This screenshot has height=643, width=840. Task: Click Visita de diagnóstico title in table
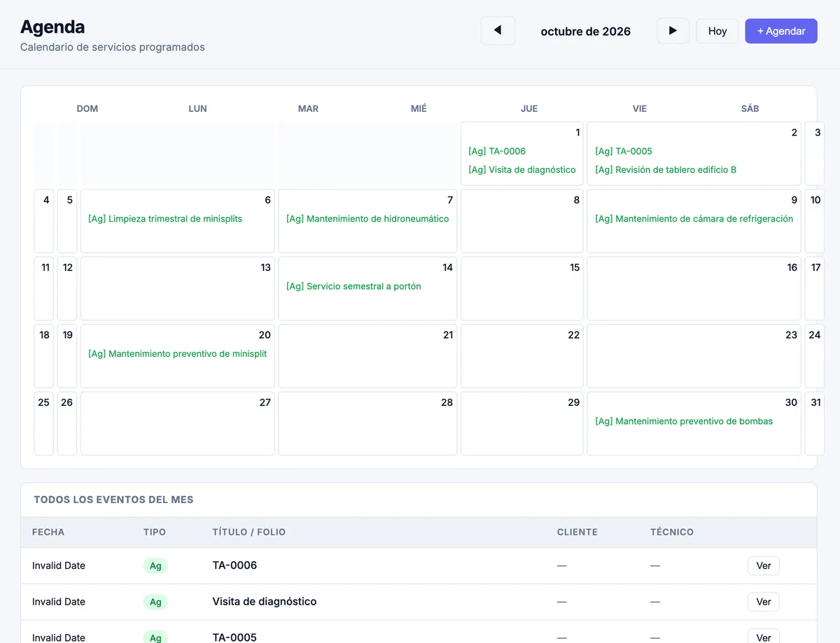265,602
